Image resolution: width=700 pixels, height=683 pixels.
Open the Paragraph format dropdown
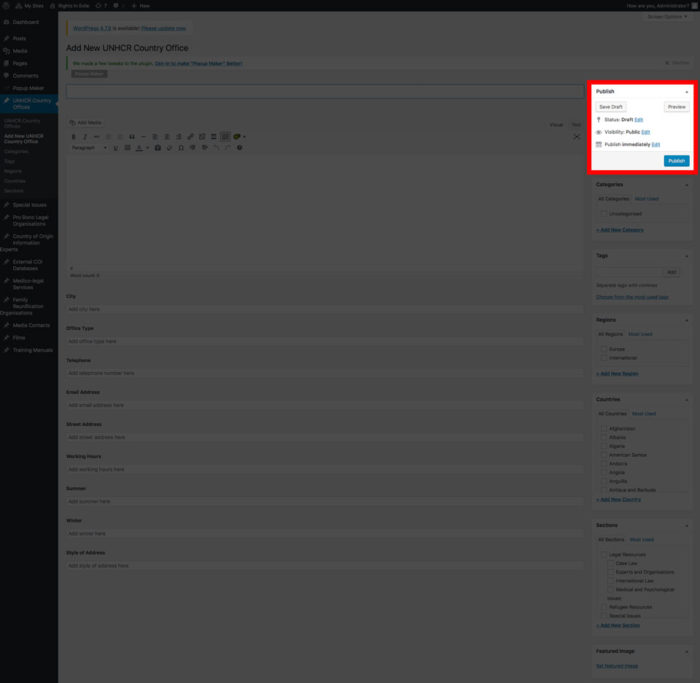pos(89,148)
